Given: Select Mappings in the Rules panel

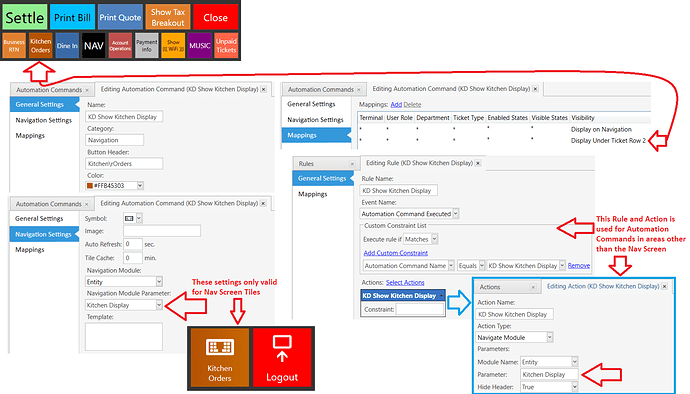Looking at the screenshot, I should 312,194.
